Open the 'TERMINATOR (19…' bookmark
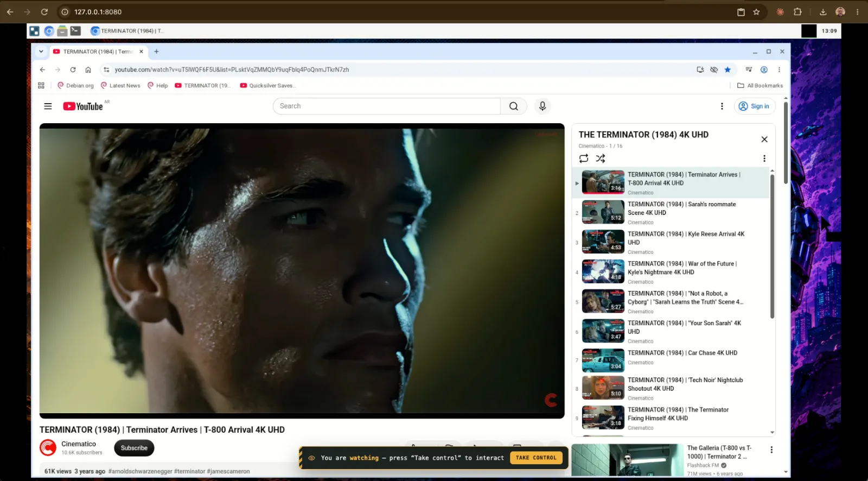 (x=203, y=86)
